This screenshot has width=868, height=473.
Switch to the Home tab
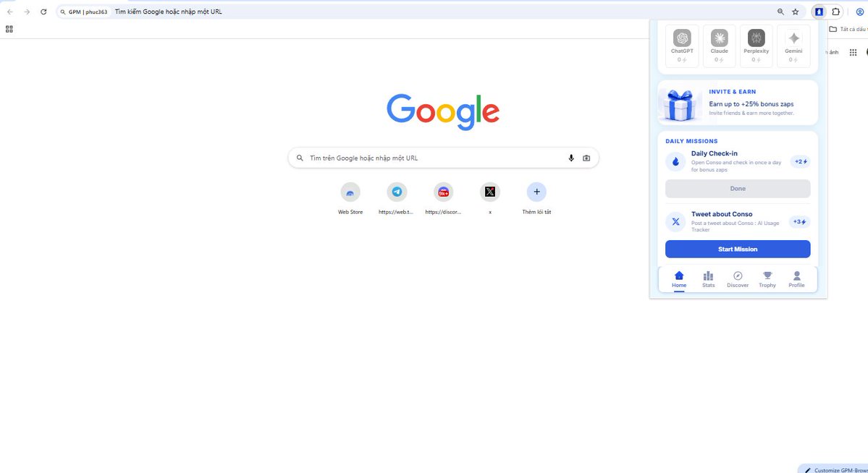(x=678, y=280)
